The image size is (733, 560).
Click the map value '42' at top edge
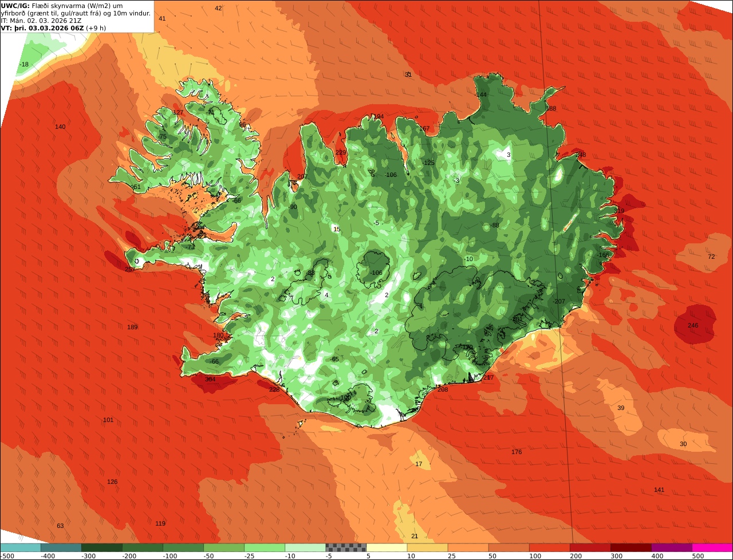point(218,8)
